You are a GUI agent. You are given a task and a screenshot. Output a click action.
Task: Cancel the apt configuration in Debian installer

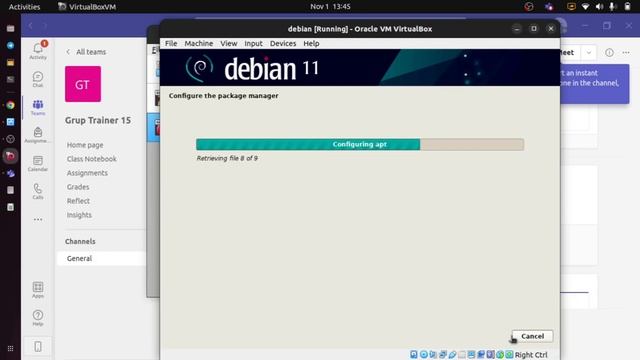click(532, 336)
